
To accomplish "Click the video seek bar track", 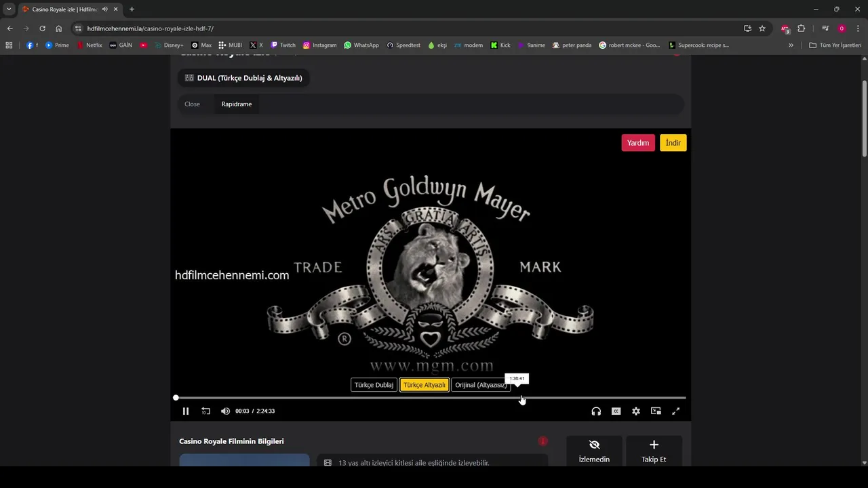I will (x=431, y=398).
